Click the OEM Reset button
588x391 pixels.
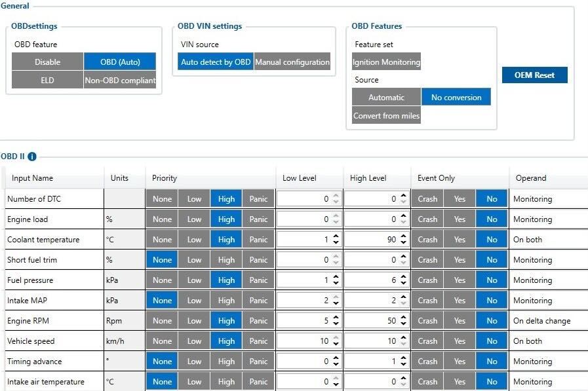[534, 75]
